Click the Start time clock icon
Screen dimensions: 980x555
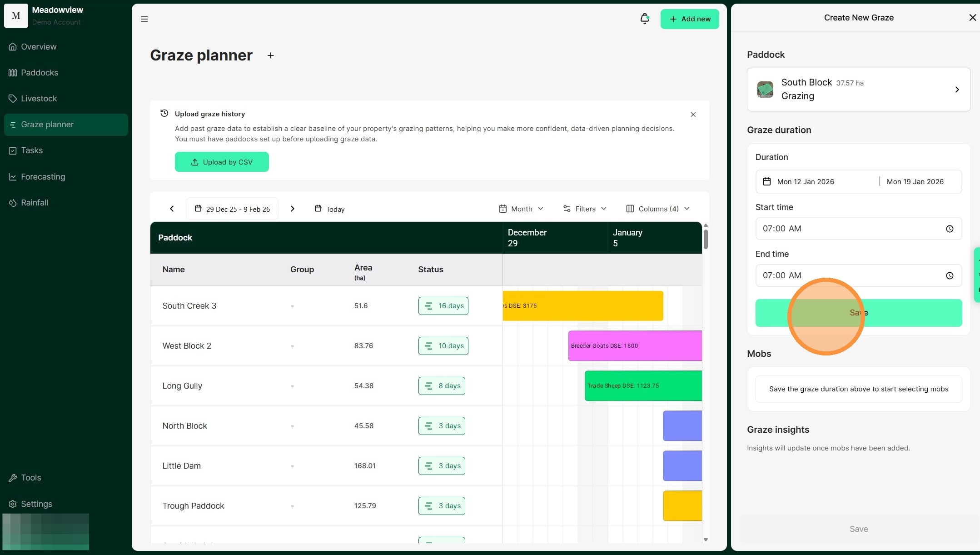click(x=949, y=229)
